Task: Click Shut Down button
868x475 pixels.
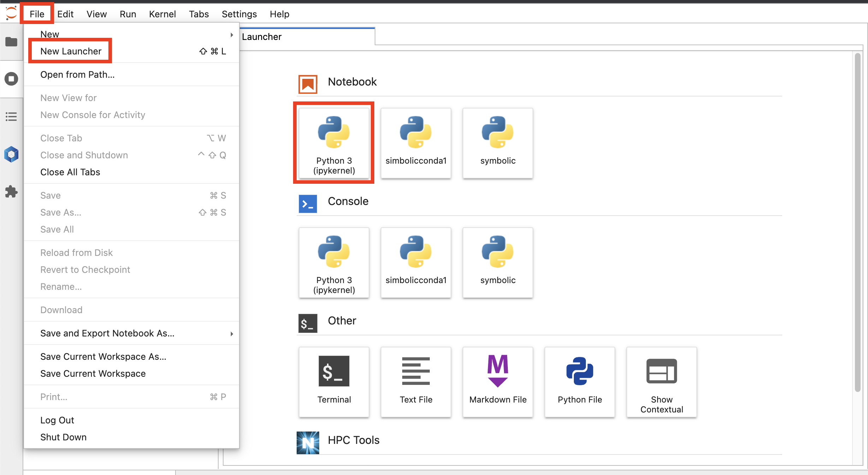Action: coord(63,437)
